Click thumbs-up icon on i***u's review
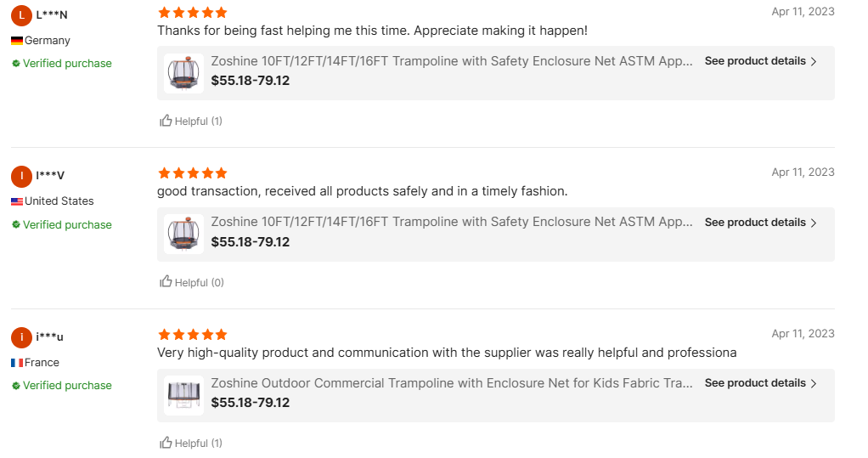Screen dimensions: 868x458 [166, 443]
